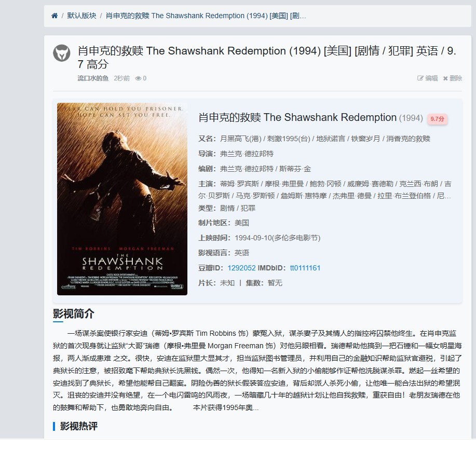Select the red 9.7分 rating badge
476x450 pixels.
438,119
